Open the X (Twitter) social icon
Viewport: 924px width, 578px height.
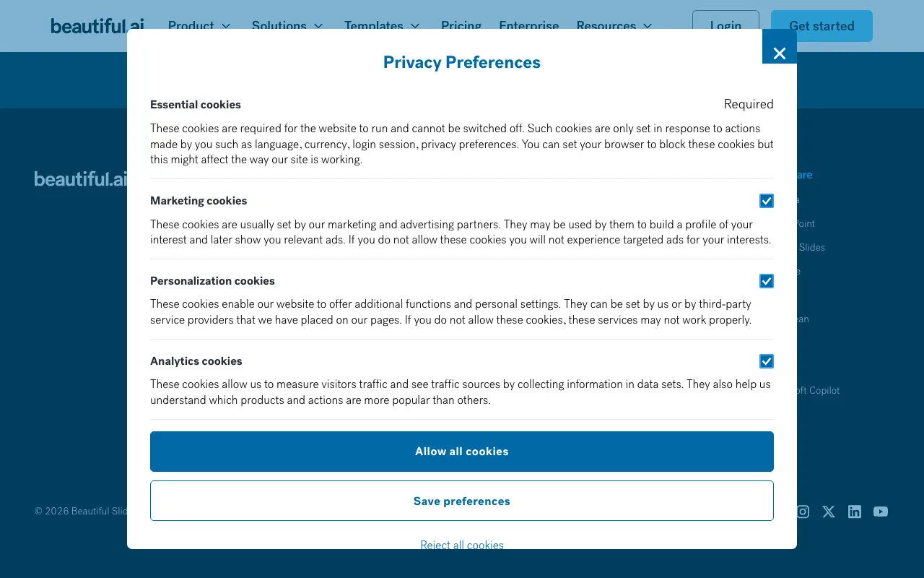pyautogui.click(x=829, y=512)
